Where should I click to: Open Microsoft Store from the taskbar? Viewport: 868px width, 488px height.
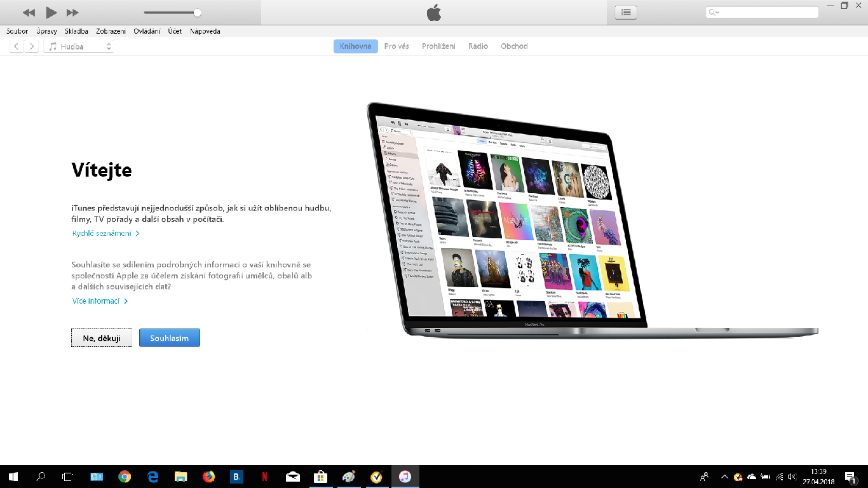coord(320,477)
